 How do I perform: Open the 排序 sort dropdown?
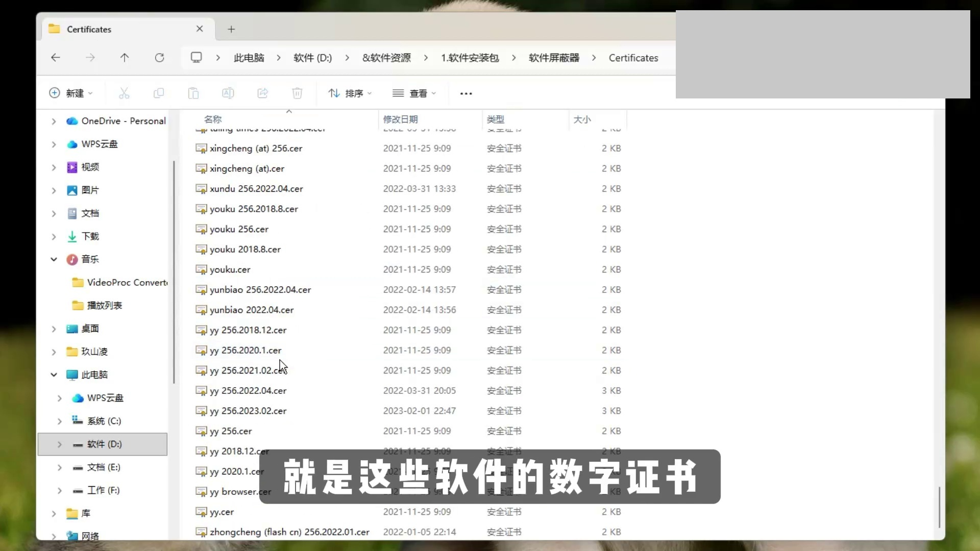click(x=350, y=93)
